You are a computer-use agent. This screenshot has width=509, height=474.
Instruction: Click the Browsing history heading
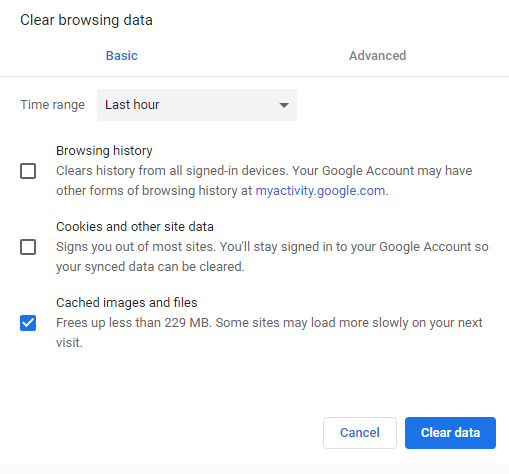pos(104,151)
